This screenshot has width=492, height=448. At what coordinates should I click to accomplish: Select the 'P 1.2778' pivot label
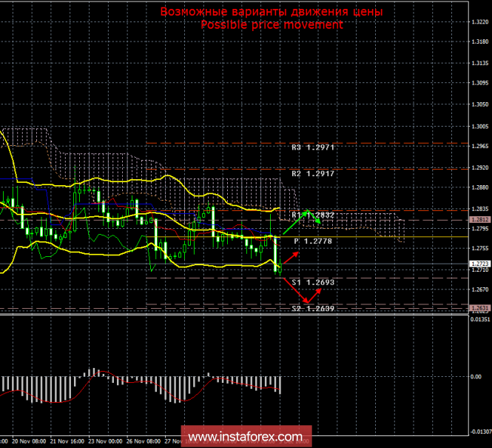click(x=313, y=241)
